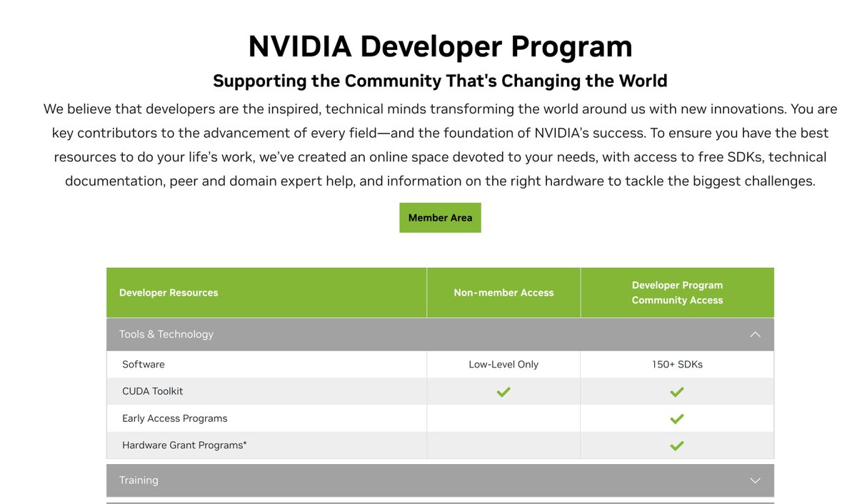Click CUDA Toolkit community access checkmark
857x504 pixels.
(677, 391)
